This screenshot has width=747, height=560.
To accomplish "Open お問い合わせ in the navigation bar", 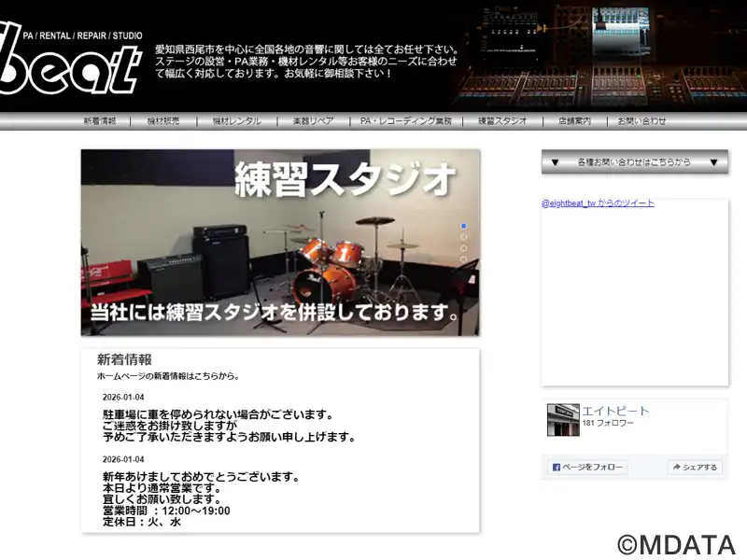I will pyautogui.click(x=641, y=121).
